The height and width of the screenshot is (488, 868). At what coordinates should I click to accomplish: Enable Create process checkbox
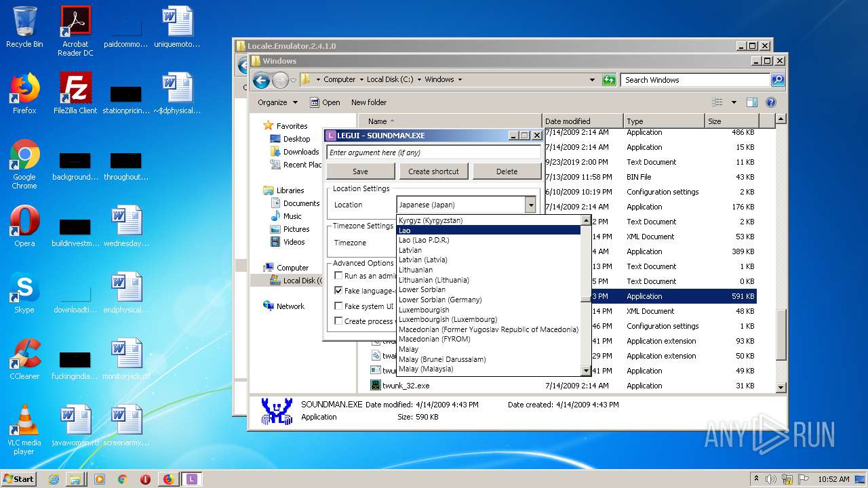pos(338,321)
